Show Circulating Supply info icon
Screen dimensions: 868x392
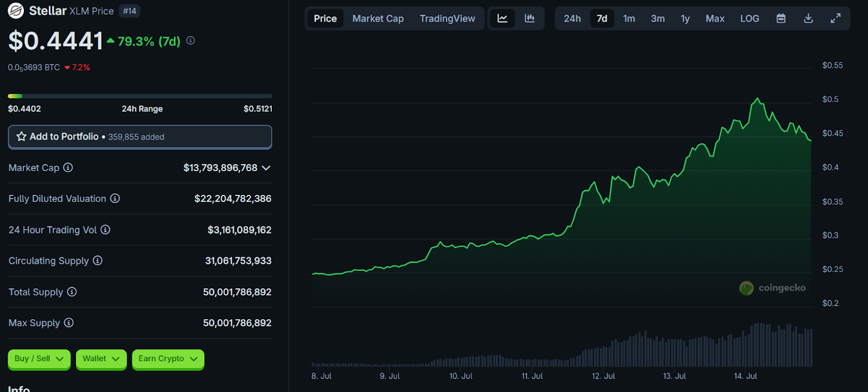(98, 261)
